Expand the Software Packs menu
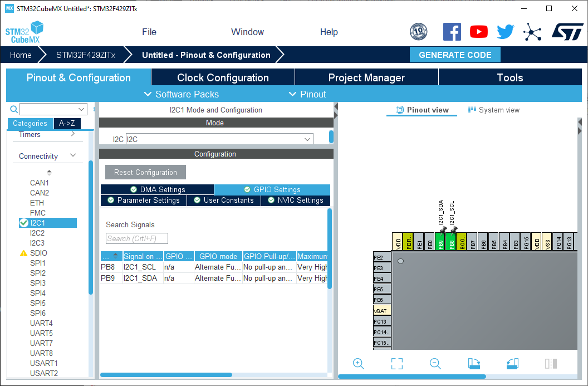This screenshot has height=386, width=588. pos(182,94)
